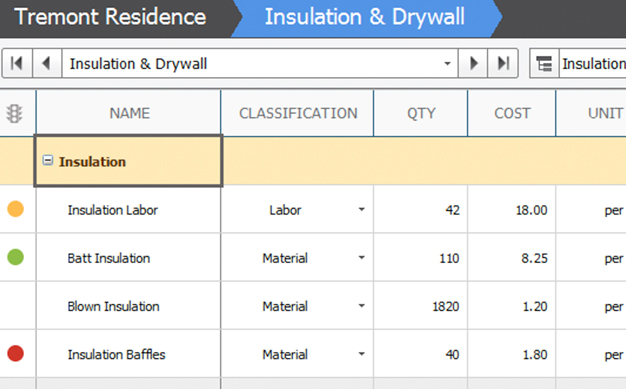Go to next record arrow

point(473,63)
